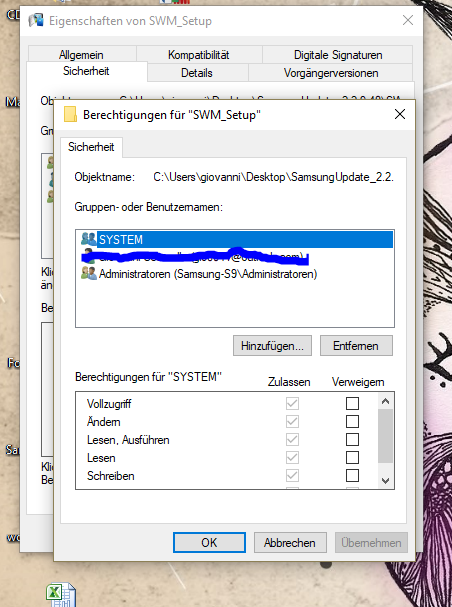Screen dimensions: 452x607
Task: Switch to the Kompatibilität tab
Action: point(199,55)
